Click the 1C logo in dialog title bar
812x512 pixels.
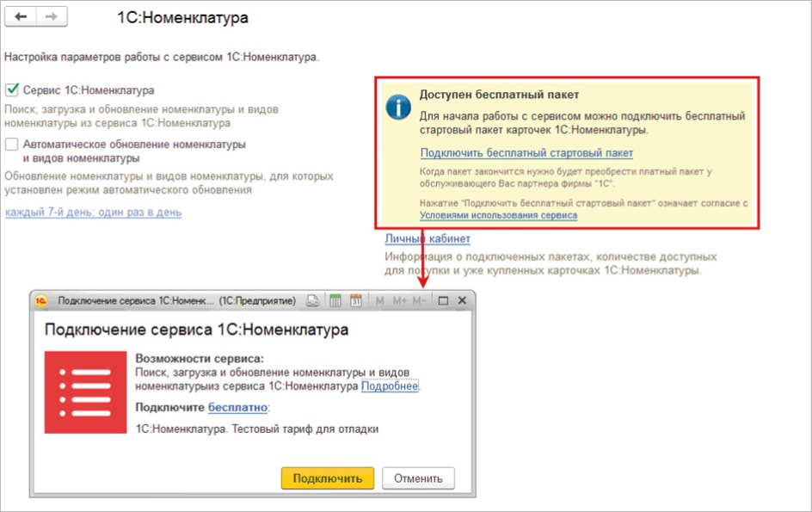(x=41, y=301)
